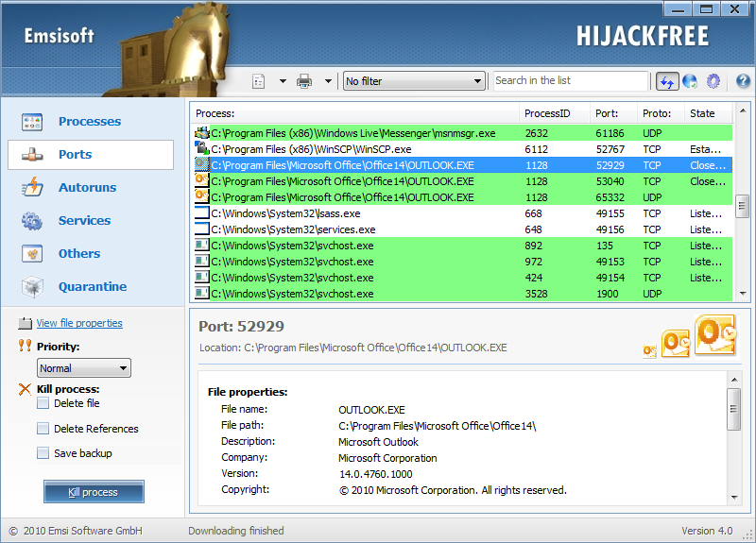Toggle the Save backup checkbox
Image resolution: width=756 pixels, height=543 pixels.
(x=43, y=453)
